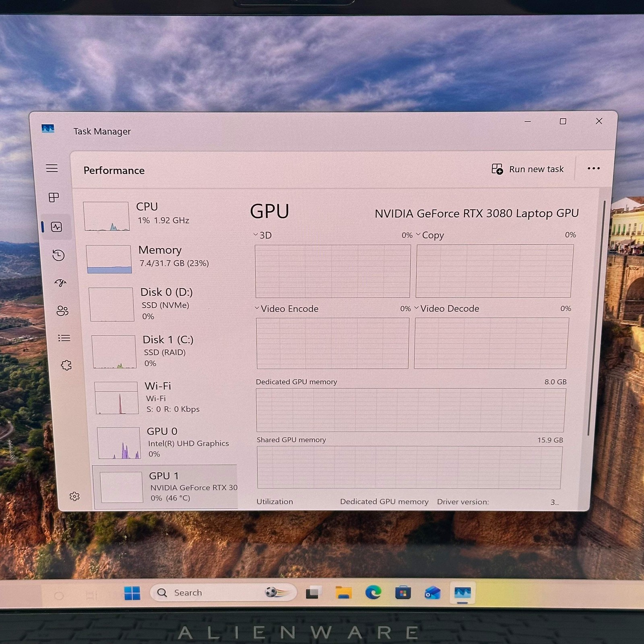Click the 15.9 GB shared memory value
The height and width of the screenshot is (644, 644).
[550, 440]
